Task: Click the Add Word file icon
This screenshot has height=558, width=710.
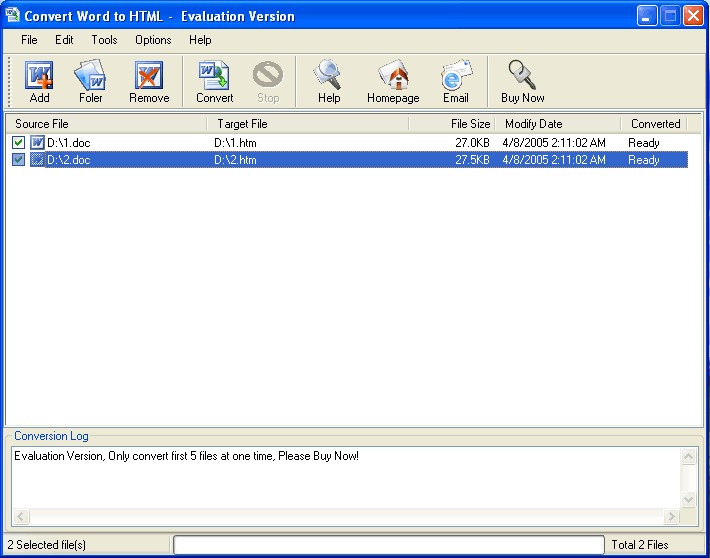Action: (39, 75)
